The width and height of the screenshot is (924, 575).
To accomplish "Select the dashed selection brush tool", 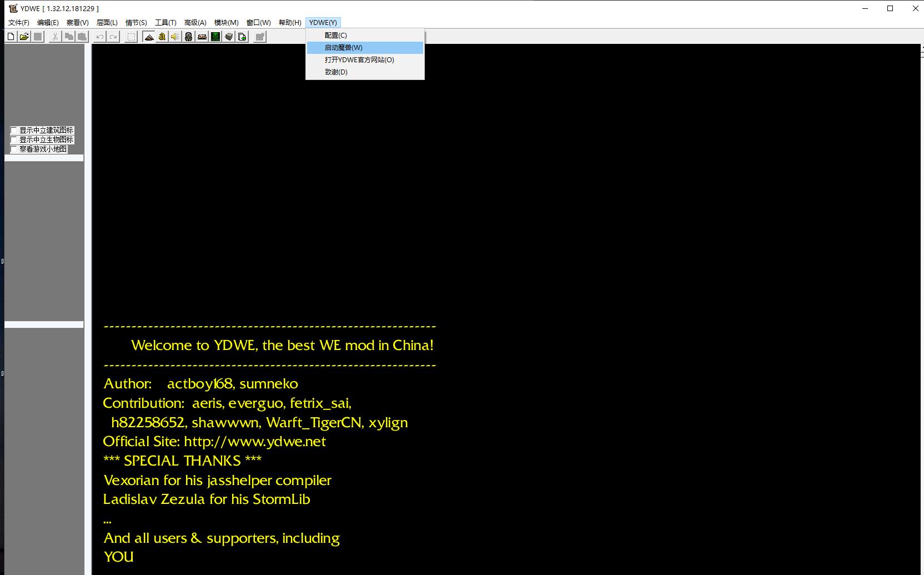I will [x=131, y=37].
